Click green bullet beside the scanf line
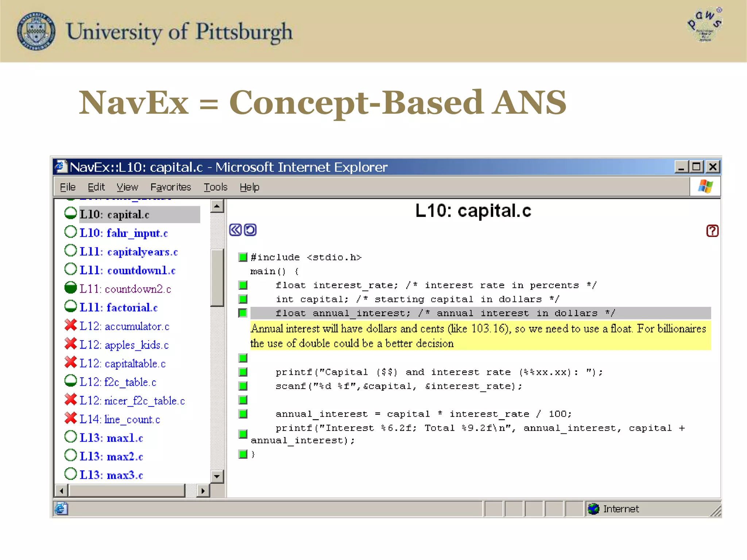Screen dimensions: 747x560 click(x=243, y=386)
